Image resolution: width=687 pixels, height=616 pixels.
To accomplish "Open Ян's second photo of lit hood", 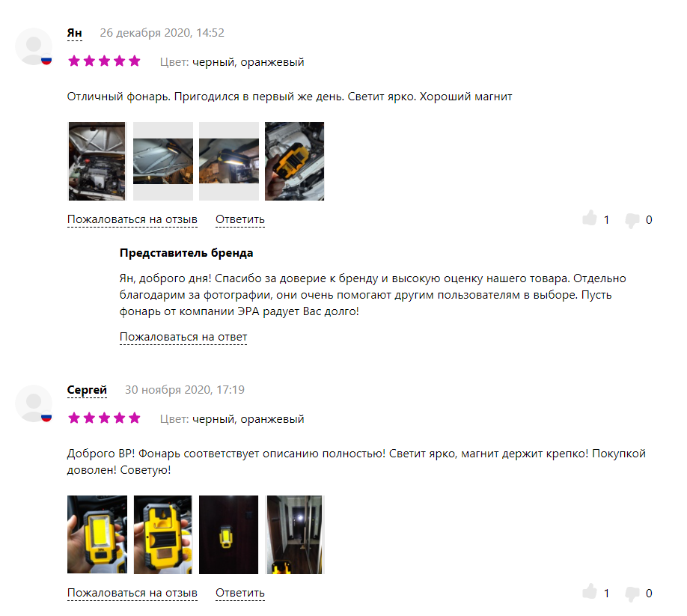I will click(163, 161).
